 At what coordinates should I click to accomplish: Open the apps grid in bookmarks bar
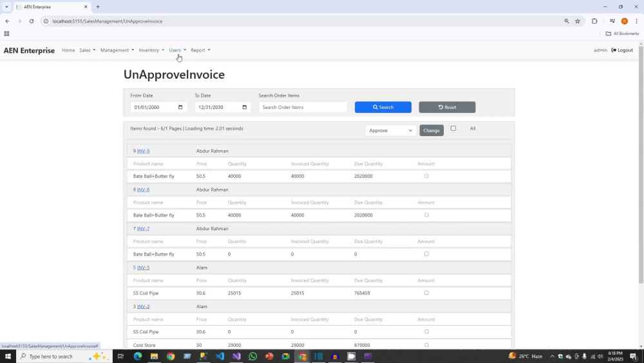tap(6, 34)
